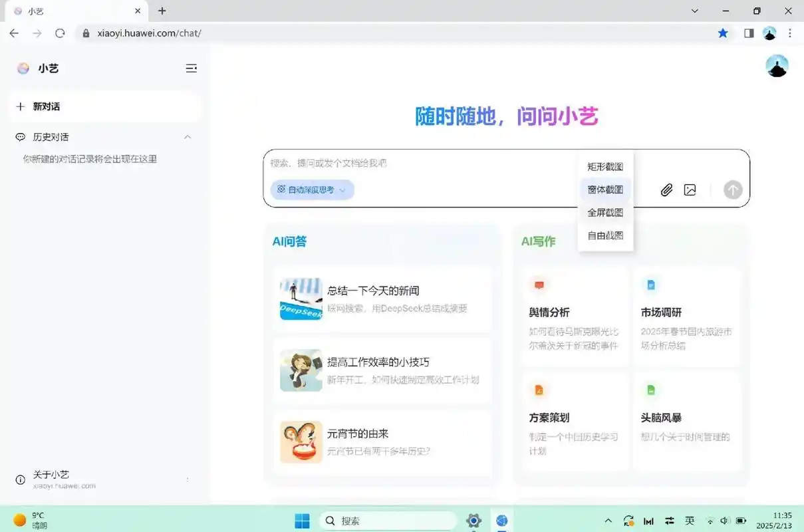Open 元宵节的由来 card
This screenshot has height=532, width=804.
(382, 442)
